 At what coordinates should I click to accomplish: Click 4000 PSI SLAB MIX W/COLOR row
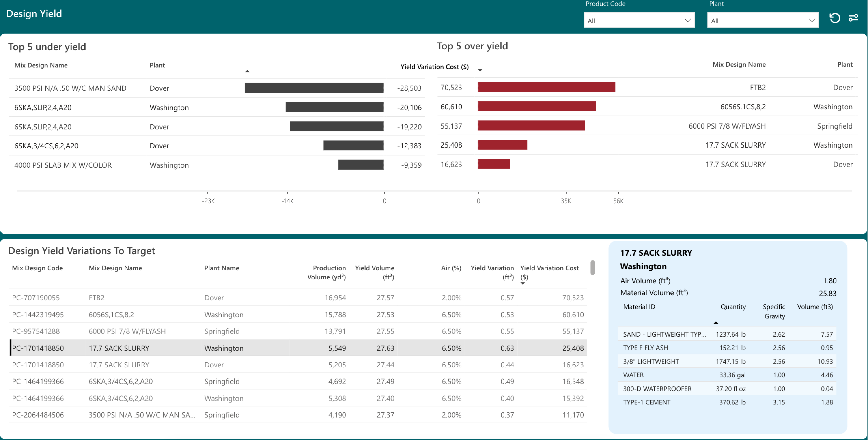[x=217, y=165]
